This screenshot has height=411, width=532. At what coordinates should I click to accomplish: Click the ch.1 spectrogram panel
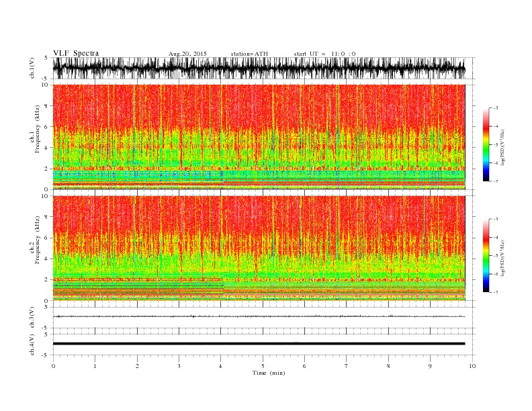click(259, 137)
